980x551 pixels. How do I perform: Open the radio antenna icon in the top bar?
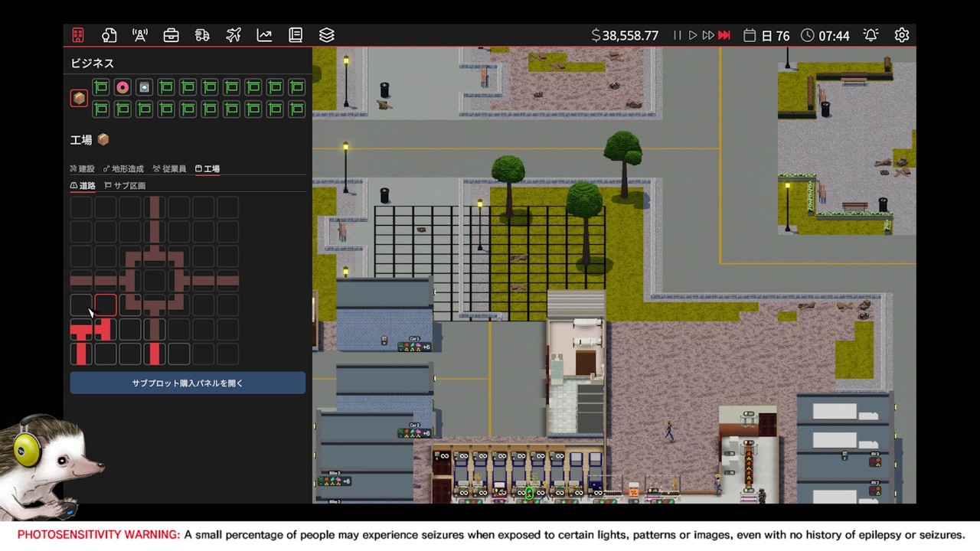pos(139,35)
